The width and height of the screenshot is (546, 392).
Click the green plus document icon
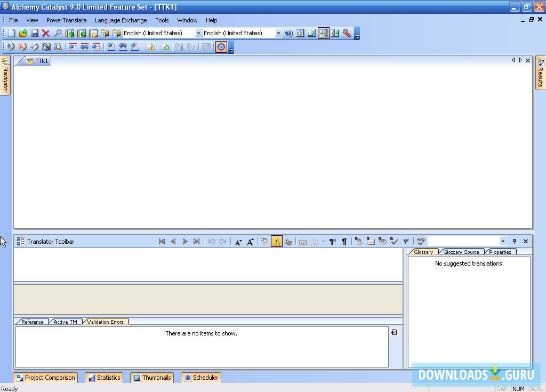[165, 47]
